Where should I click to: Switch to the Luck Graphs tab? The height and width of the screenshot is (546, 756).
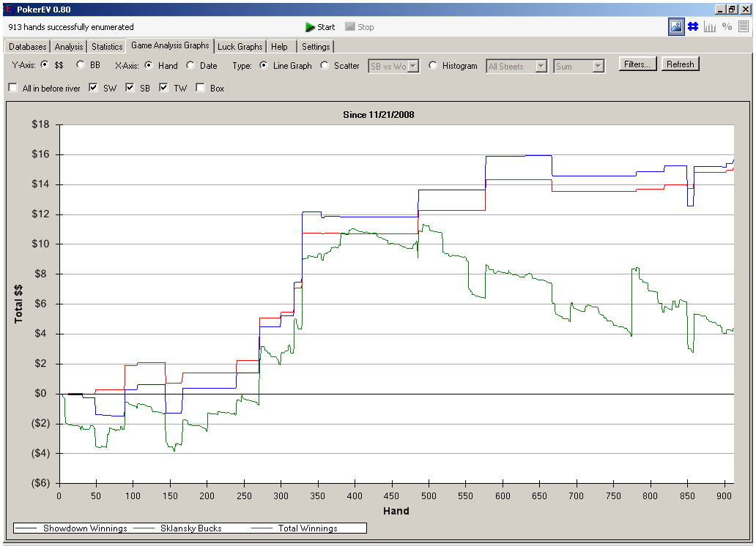pos(240,47)
